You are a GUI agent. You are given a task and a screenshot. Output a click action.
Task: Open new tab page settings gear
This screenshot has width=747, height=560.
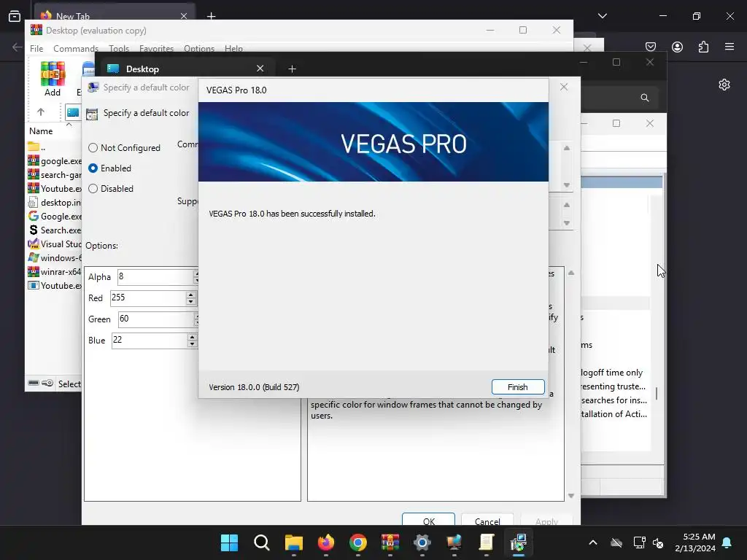(724, 85)
